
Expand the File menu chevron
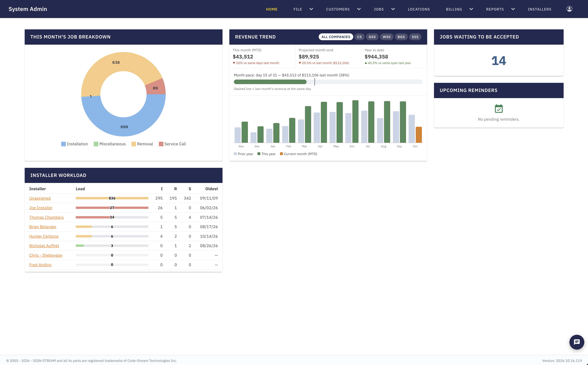311,9
